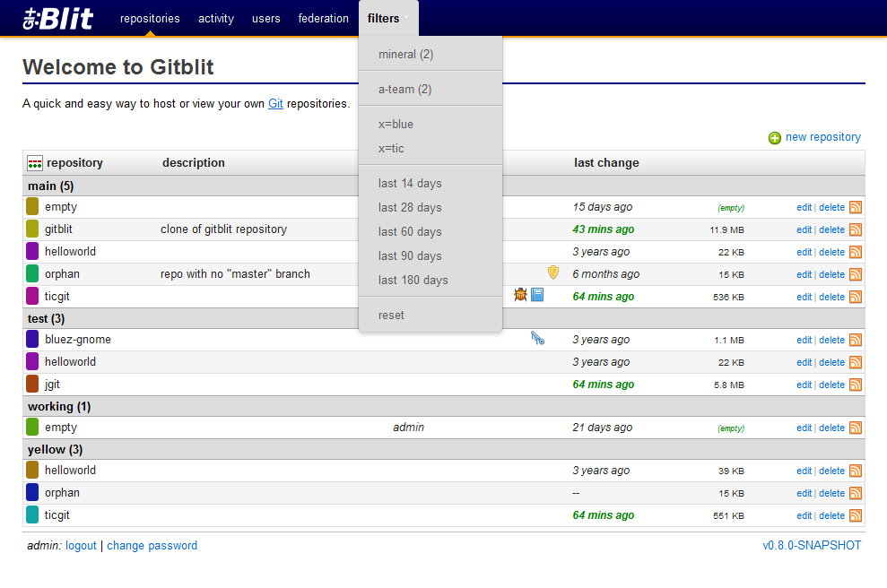Delete the jgit repository

(x=831, y=385)
